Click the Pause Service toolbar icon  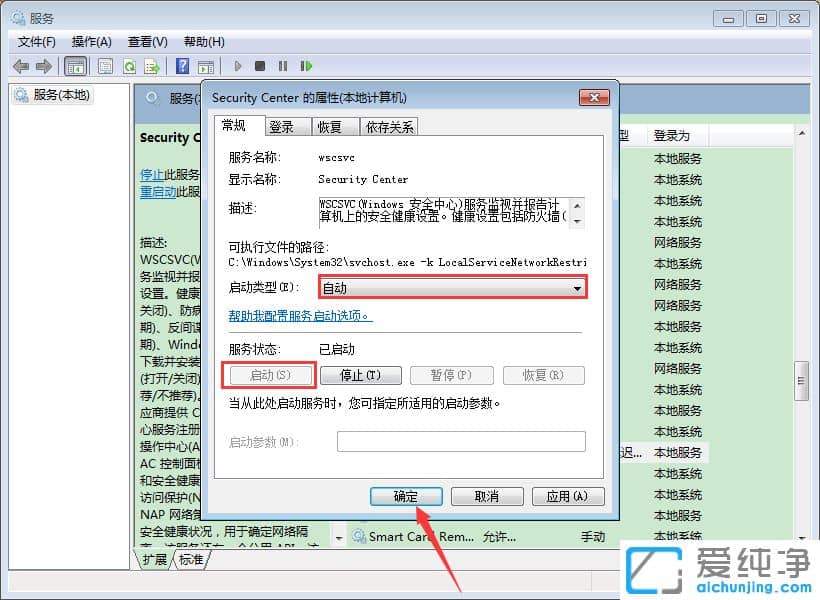pos(282,66)
